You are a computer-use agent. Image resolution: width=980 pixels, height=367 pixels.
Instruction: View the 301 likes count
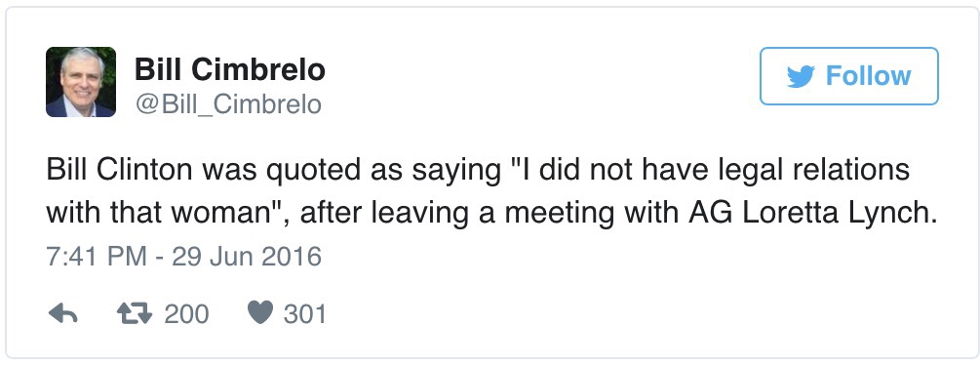305,313
